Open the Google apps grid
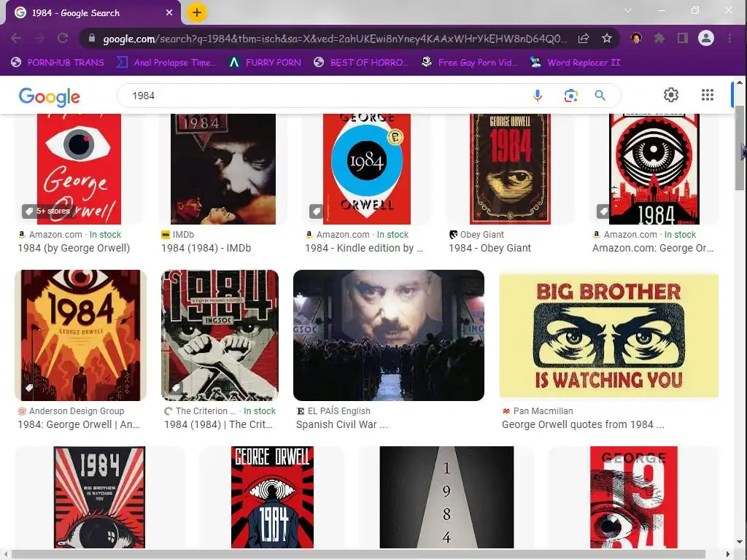 pos(708,95)
